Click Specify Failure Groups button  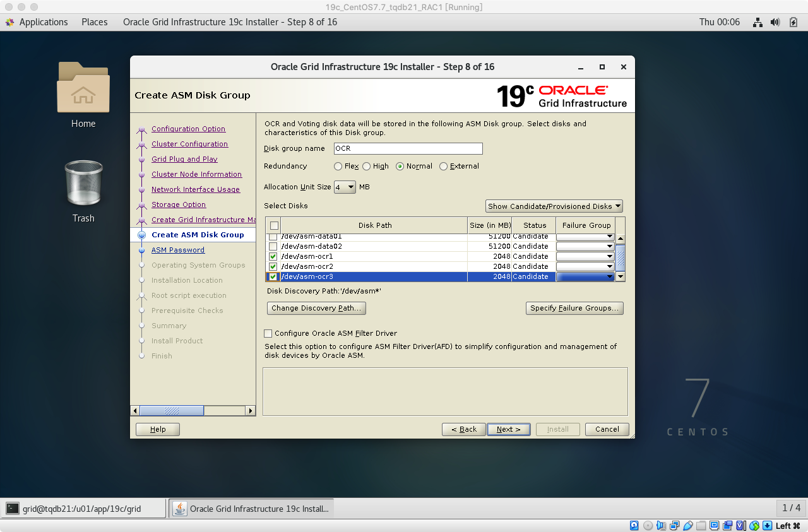574,308
